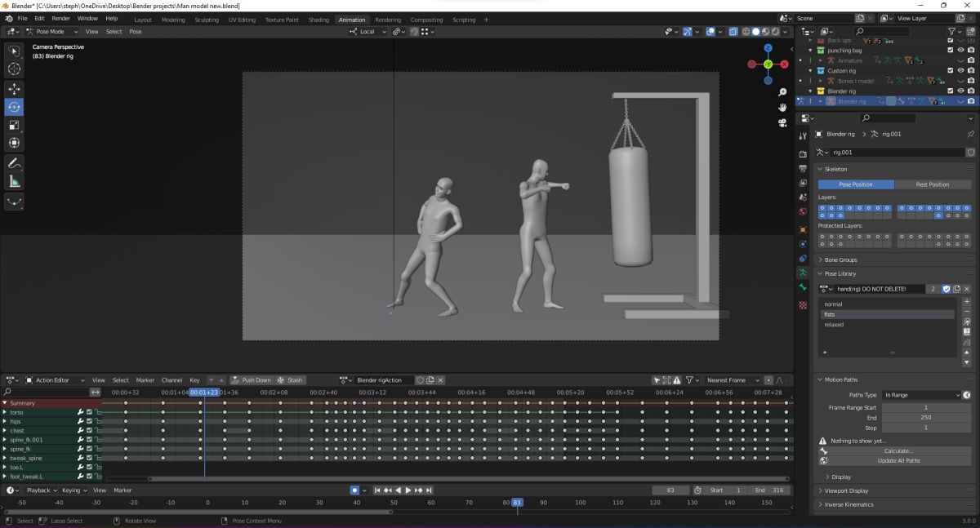Collapse the Summary channel row
Screen dimensions: 980x528
click(5, 403)
